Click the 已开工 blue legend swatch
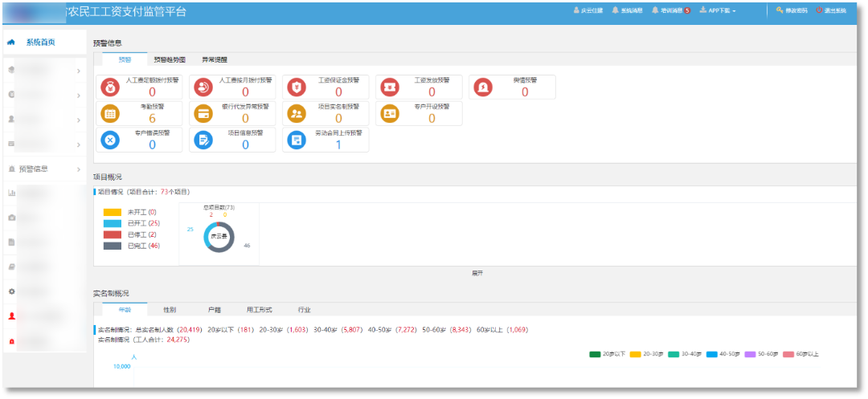The image size is (868, 399). coord(112,223)
